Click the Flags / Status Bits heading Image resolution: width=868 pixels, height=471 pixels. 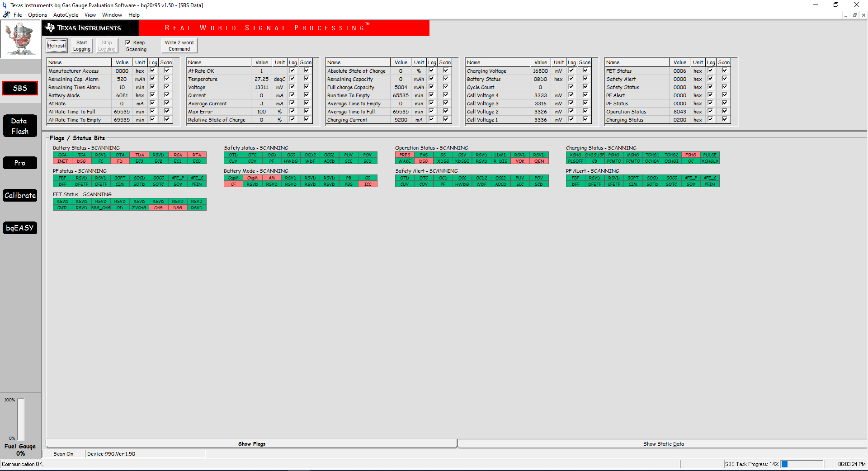[77, 138]
